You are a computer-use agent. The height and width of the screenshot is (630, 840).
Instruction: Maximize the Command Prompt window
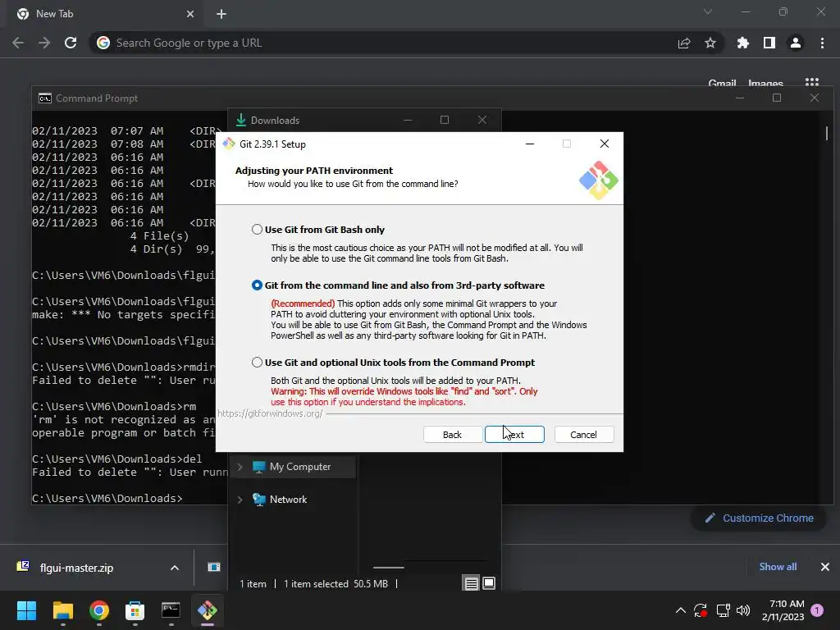click(x=777, y=98)
